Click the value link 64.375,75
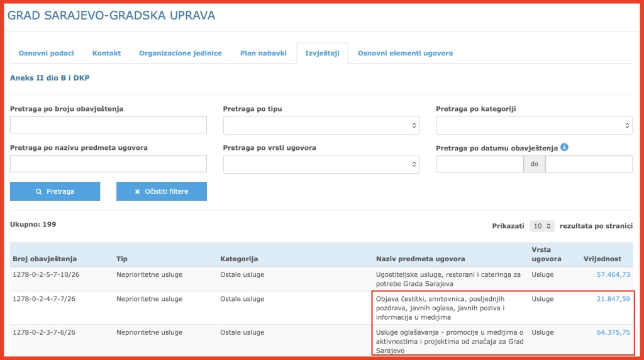Viewport: 644px width, 360px height. [x=613, y=332]
